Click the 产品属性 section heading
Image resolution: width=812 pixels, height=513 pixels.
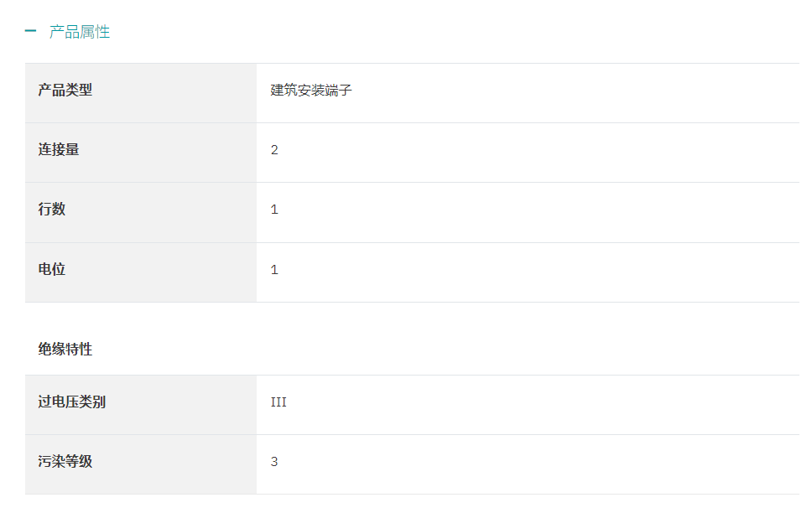pos(80,32)
